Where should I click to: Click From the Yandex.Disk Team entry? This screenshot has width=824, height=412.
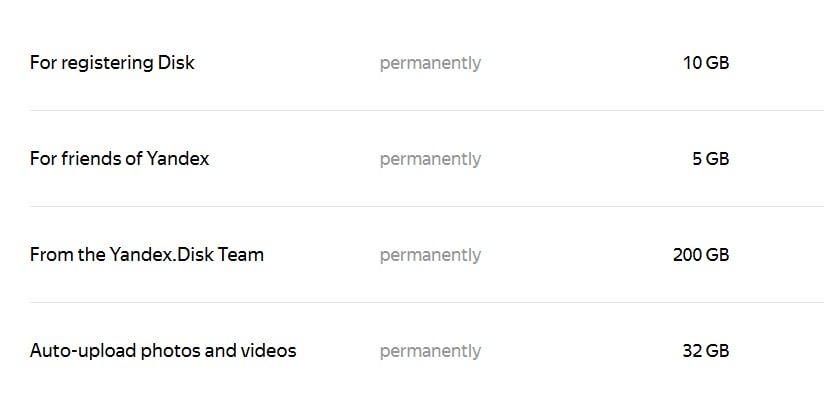pos(147,255)
